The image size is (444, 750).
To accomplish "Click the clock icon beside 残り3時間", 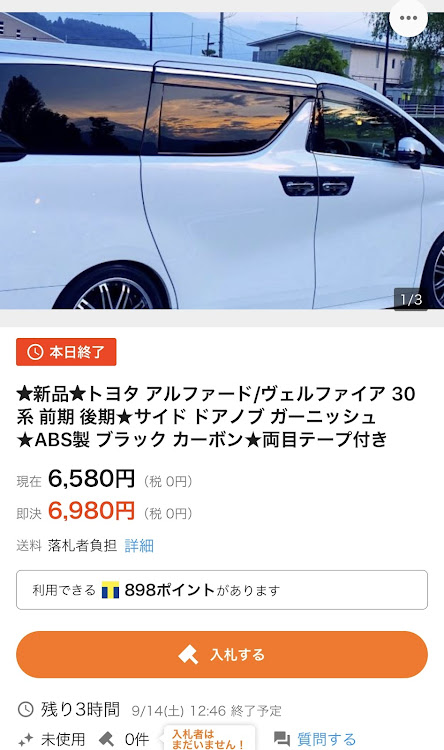I will pos(25,709).
